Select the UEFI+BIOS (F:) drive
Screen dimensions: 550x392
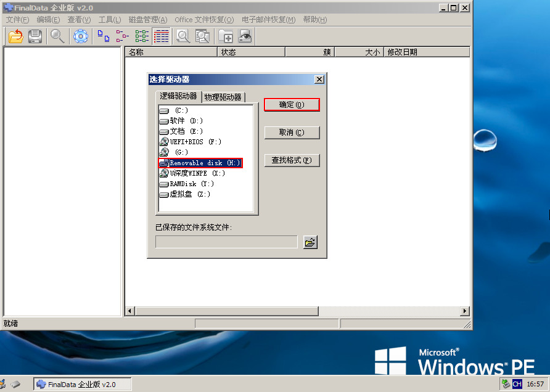[x=191, y=142]
